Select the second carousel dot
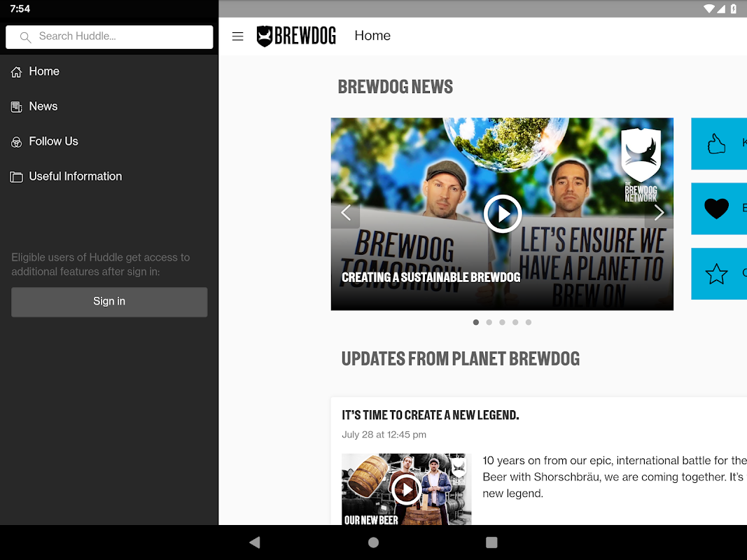The width and height of the screenshot is (747, 560). [489, 323]
